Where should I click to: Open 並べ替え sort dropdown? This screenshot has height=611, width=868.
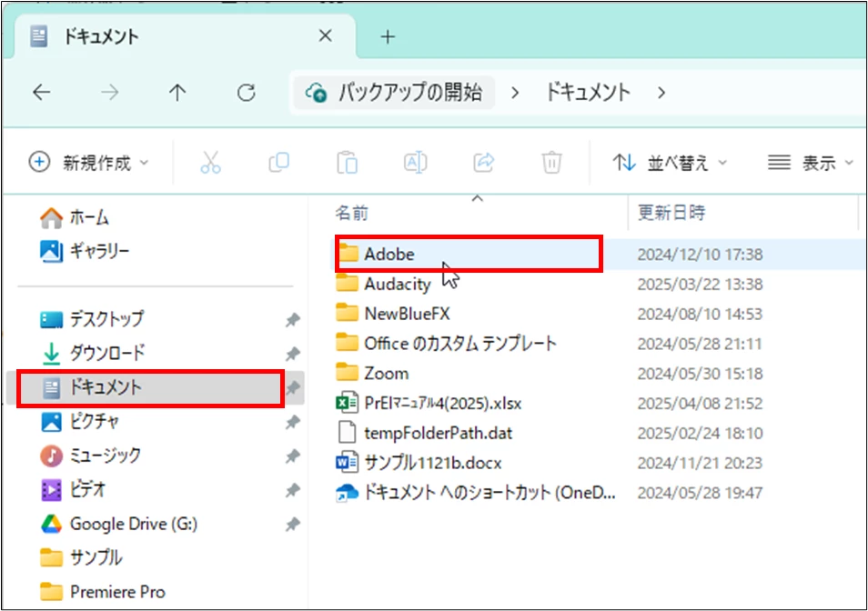[x=670, y=163]
